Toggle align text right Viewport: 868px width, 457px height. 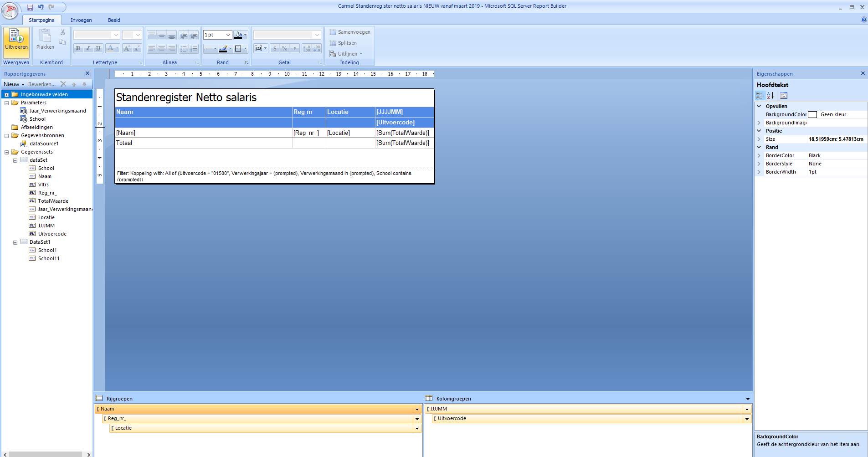tap(172, 48)
